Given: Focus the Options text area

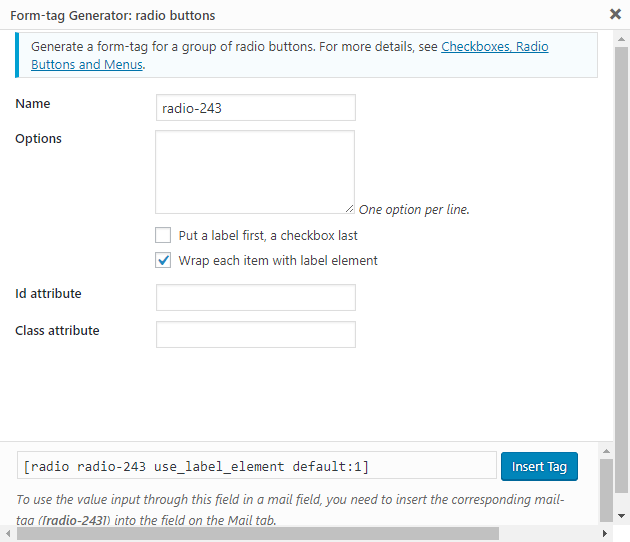Looking at the screenshot, I should click(x=255, y=171).
